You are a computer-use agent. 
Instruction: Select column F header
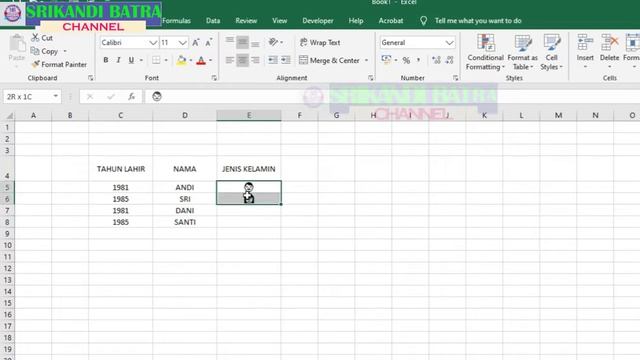300,116
